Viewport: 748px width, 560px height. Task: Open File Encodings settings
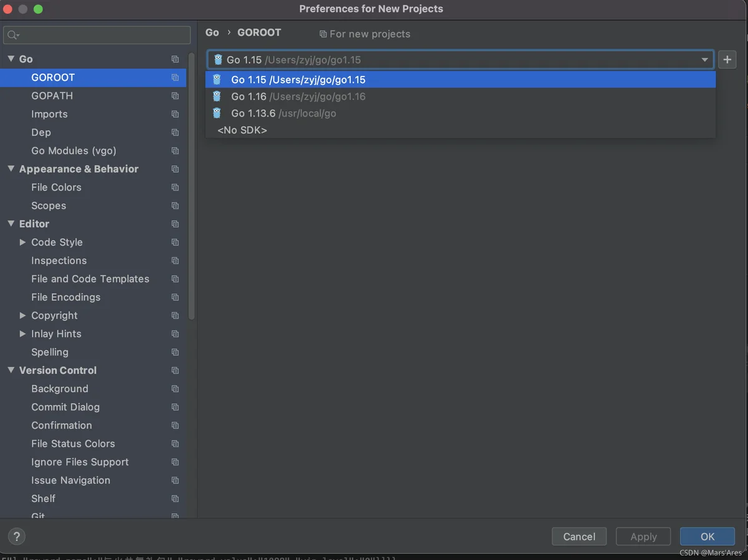click(65, 297)
